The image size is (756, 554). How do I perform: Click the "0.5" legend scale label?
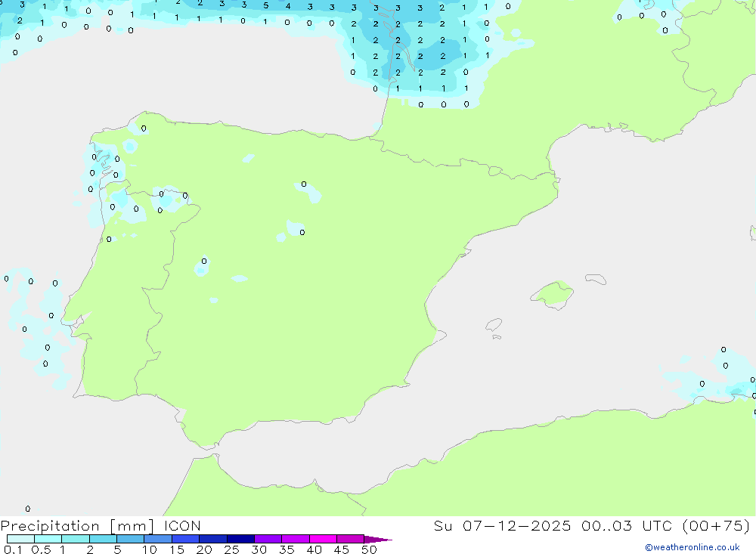(41, 549)
